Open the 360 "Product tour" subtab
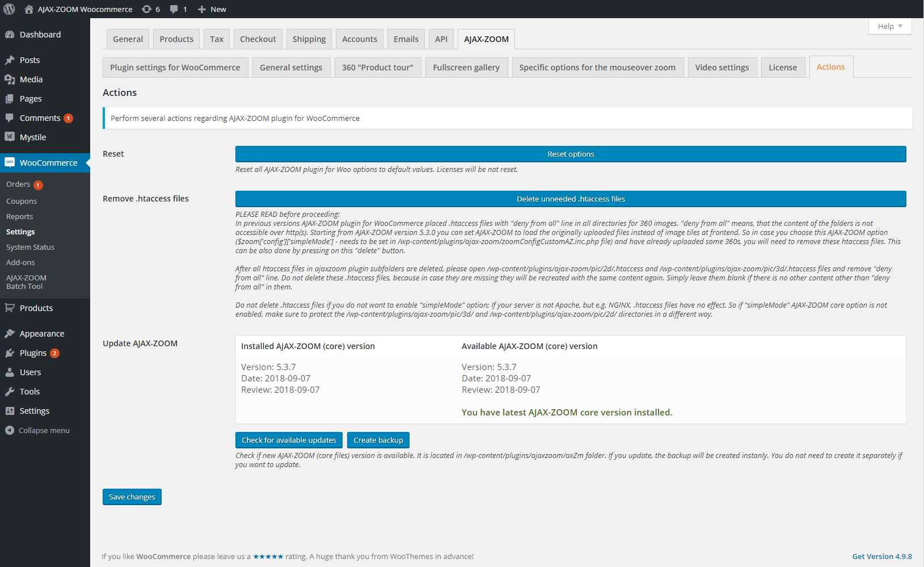 click(378, 68)
